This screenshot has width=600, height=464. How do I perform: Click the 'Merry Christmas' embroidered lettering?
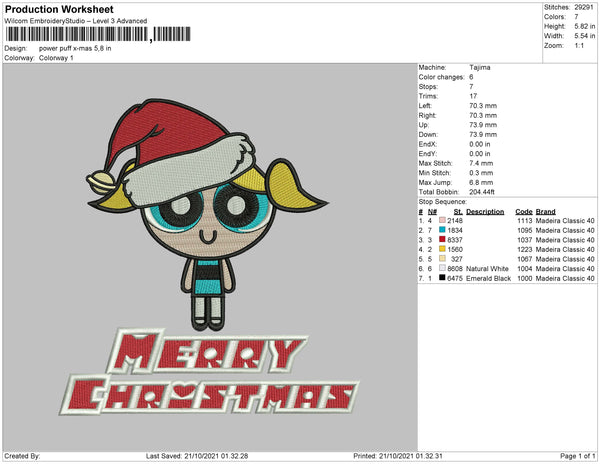(209, 372)
